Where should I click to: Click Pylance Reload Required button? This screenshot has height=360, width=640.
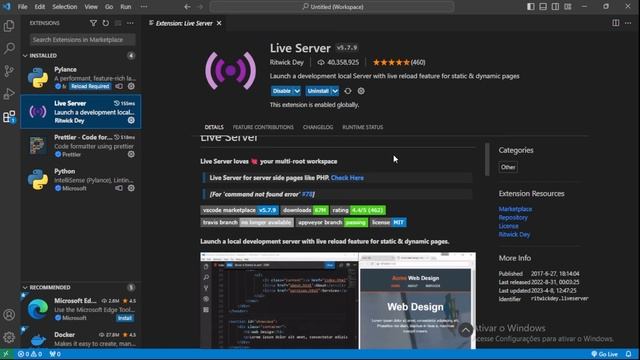[90, 86]
